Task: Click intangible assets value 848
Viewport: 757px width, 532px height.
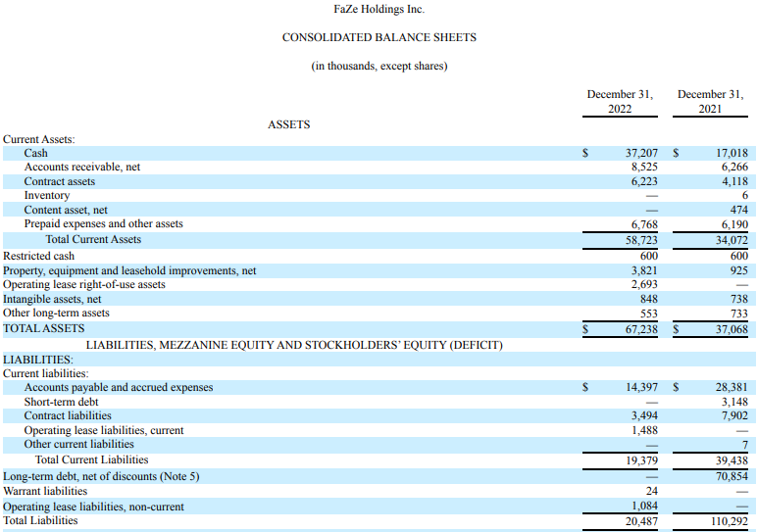Action: pyautogui.click(x=649, y=300)
